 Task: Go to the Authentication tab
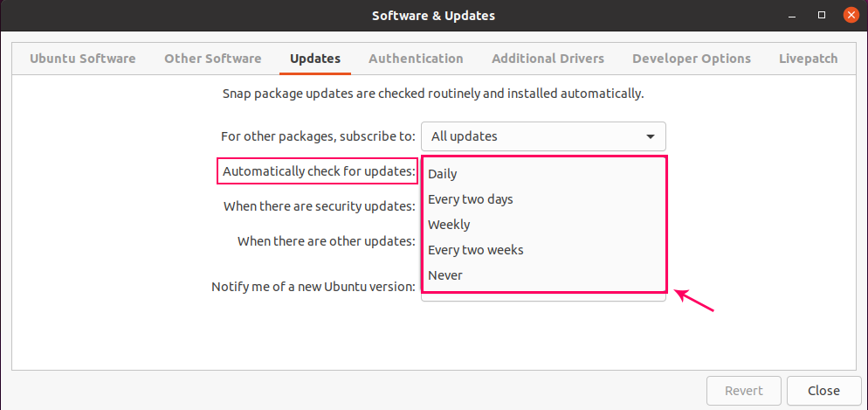(x=416, y=59)
